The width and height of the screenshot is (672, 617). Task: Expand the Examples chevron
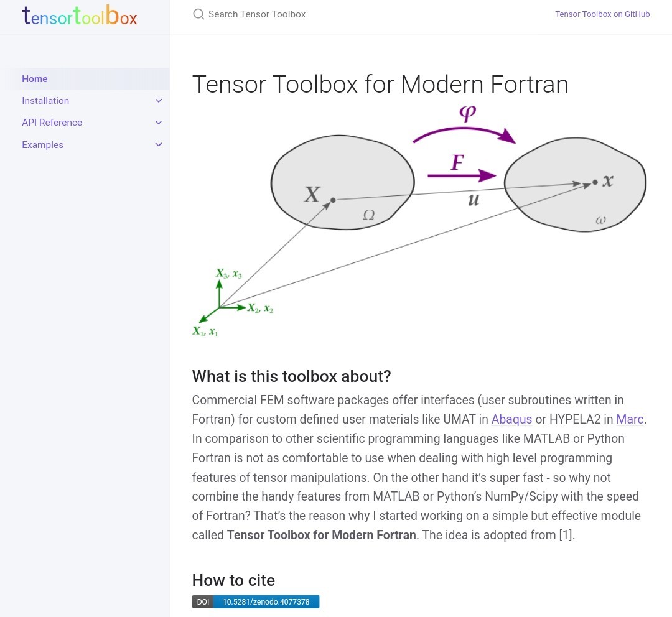click(159, 144)
